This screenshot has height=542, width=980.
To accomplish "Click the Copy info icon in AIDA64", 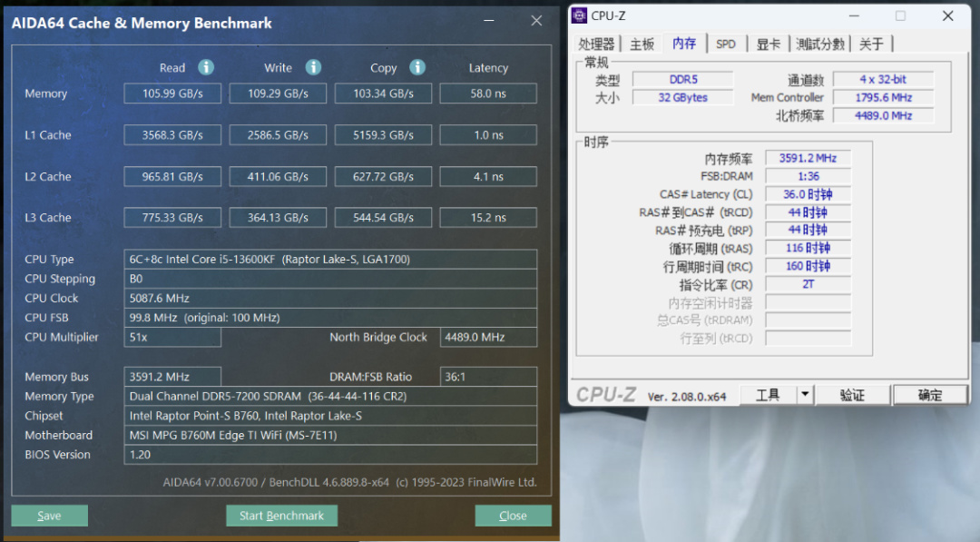I will (417, 67).
